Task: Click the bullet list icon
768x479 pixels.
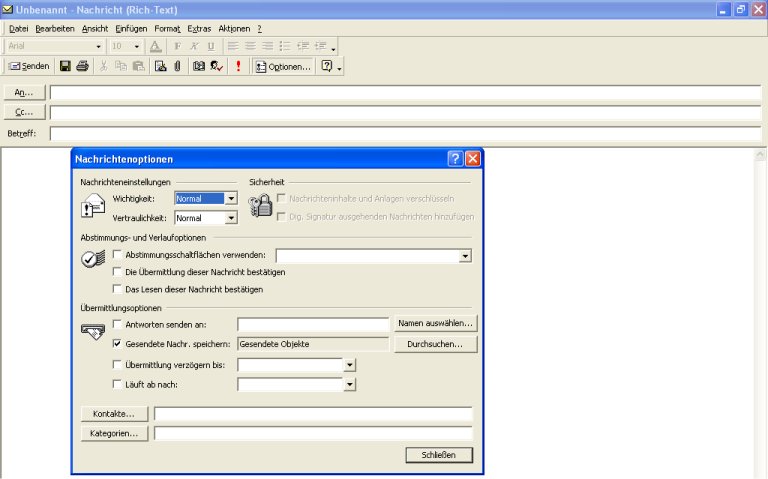Action: pos(285,47)
